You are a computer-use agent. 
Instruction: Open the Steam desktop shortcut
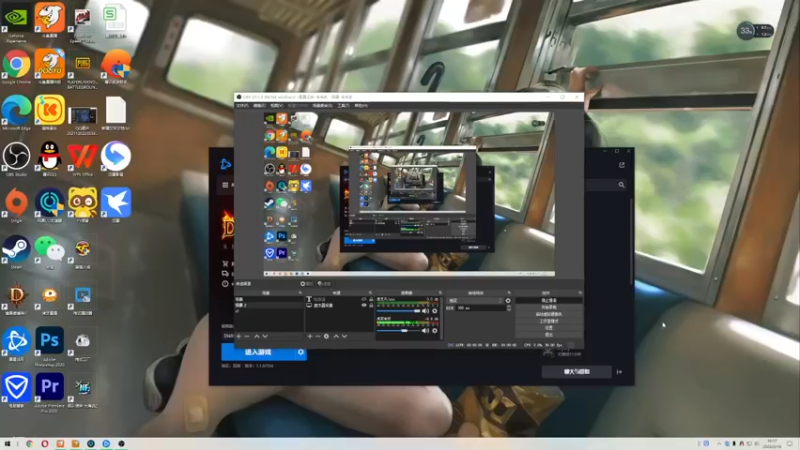(x=16, y=252)
